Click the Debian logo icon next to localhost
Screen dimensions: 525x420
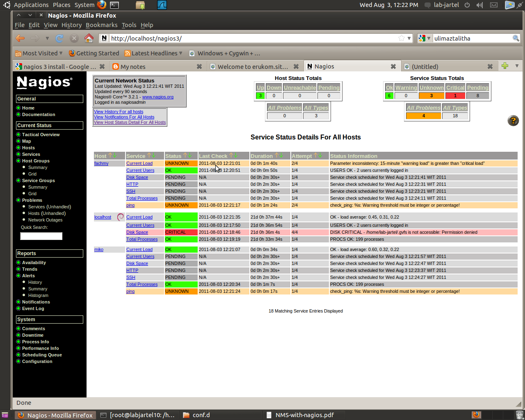(121, 217)
